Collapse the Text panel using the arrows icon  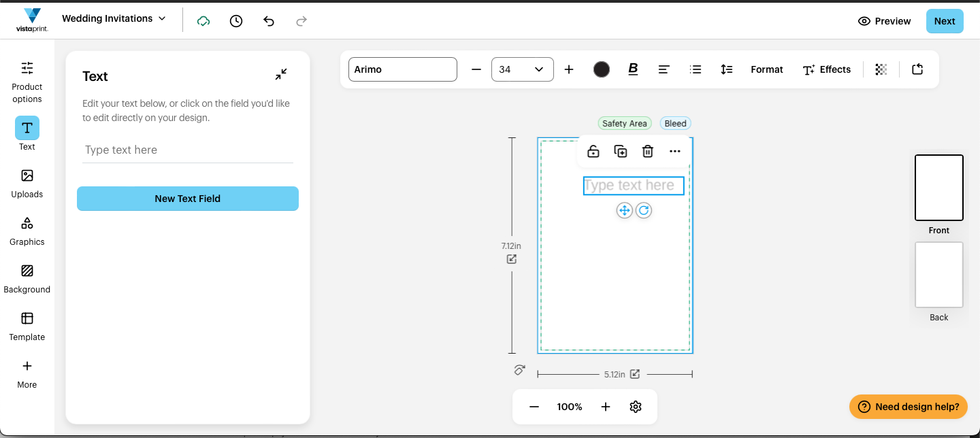[x=281, y=75]
